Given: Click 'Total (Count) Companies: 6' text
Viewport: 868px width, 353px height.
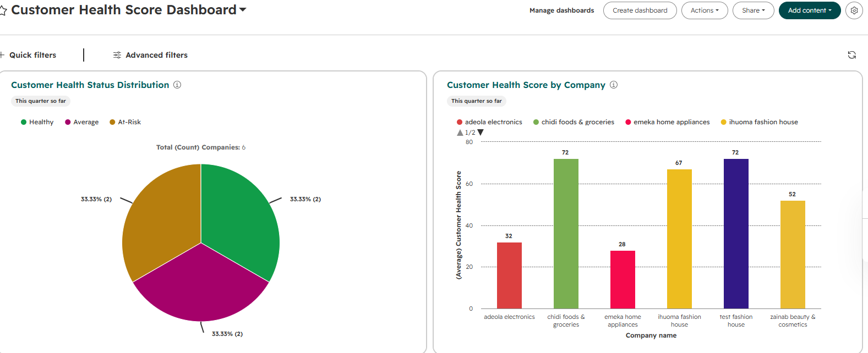Looking at the screenshot, I should (201, 147).
